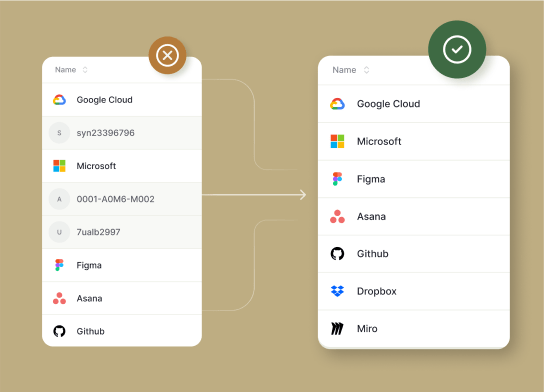Select the 7ualb2997 row
The height and width of the screenshot is (392, 544).
[x=122, y=232]
